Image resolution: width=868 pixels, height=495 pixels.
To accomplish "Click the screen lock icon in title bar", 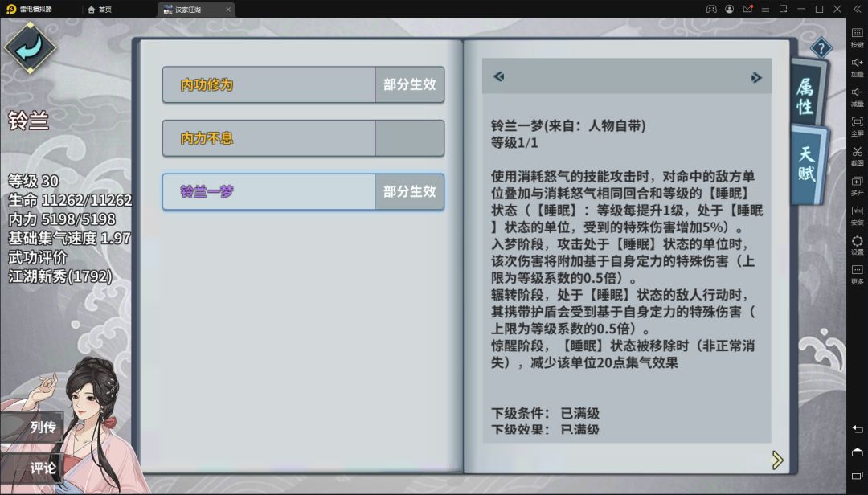I will pyautogui.click(x=784, y=9).
